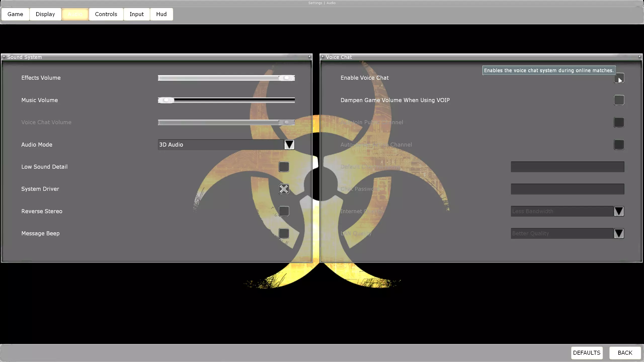Click the Effects Volume slider handle
The width and height of the screenshot is (644, 362).
point(287,78)
